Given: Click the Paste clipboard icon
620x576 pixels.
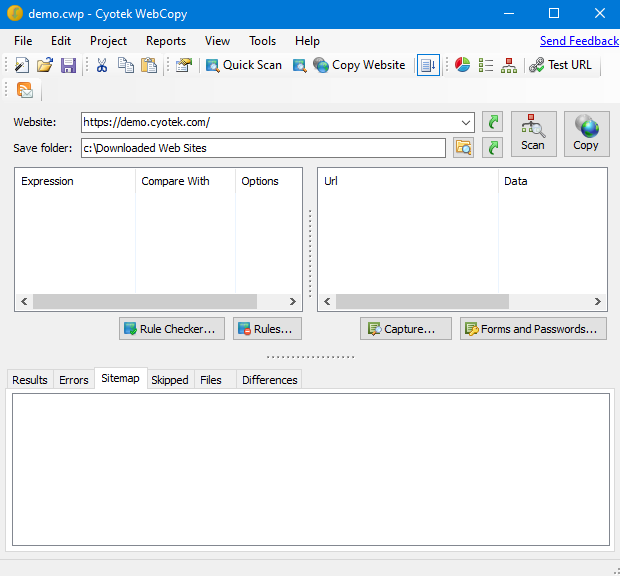Looking at the screenshot, I should pos(149,65).
